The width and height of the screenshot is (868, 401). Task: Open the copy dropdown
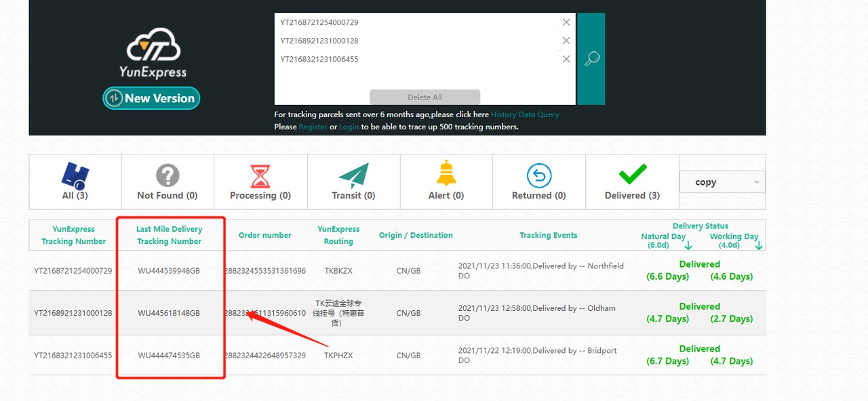point(722,182)
